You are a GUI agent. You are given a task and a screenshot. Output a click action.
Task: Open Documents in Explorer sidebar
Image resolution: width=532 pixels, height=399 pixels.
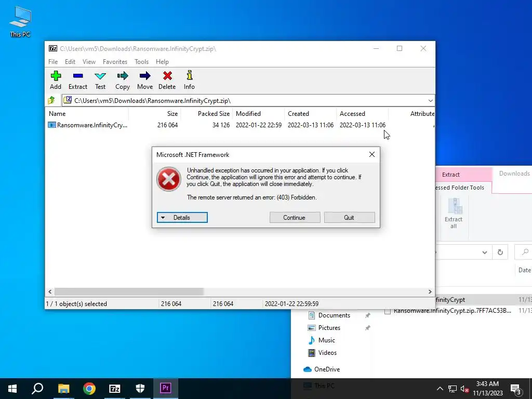(x=334, y=315)
